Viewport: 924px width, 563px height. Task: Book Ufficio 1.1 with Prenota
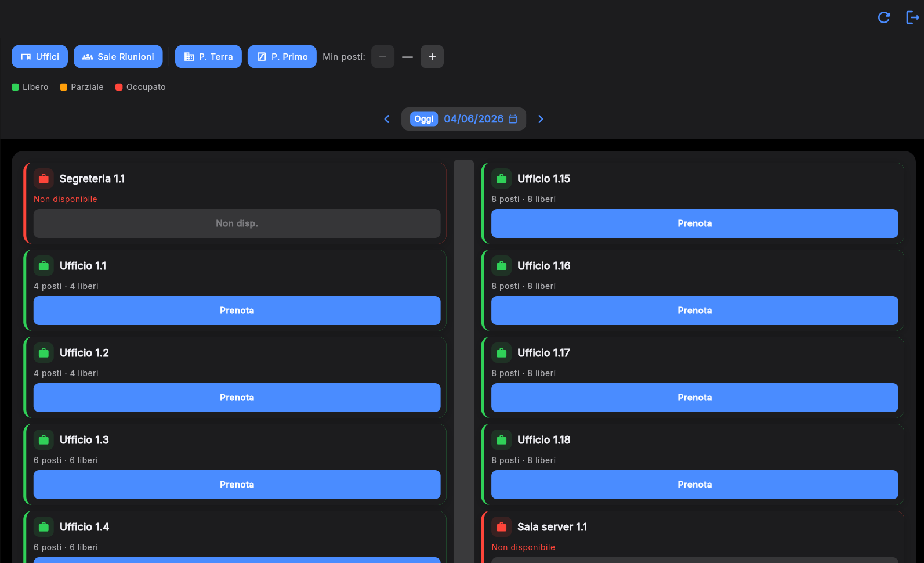(237, 311)
